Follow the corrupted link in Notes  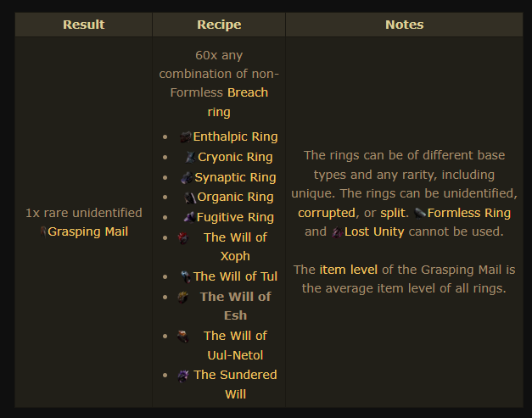[x=326, y=212]
